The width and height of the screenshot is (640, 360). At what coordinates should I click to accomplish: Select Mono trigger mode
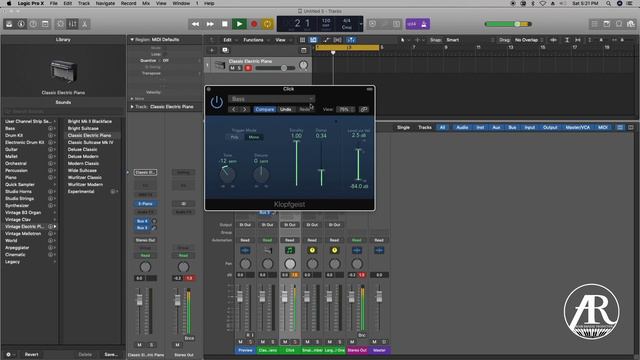(x=253, y=137)
